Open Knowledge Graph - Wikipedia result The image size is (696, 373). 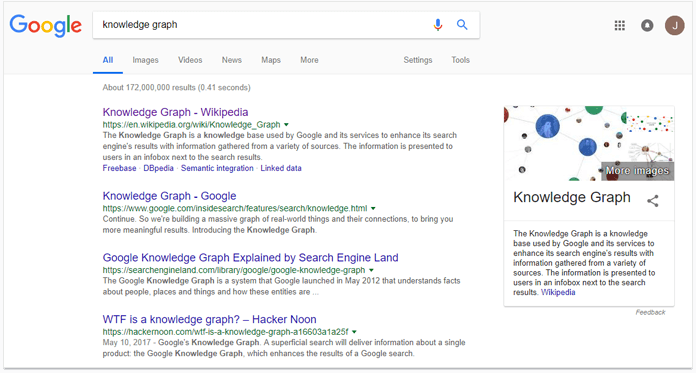click(x=175, y=112)
